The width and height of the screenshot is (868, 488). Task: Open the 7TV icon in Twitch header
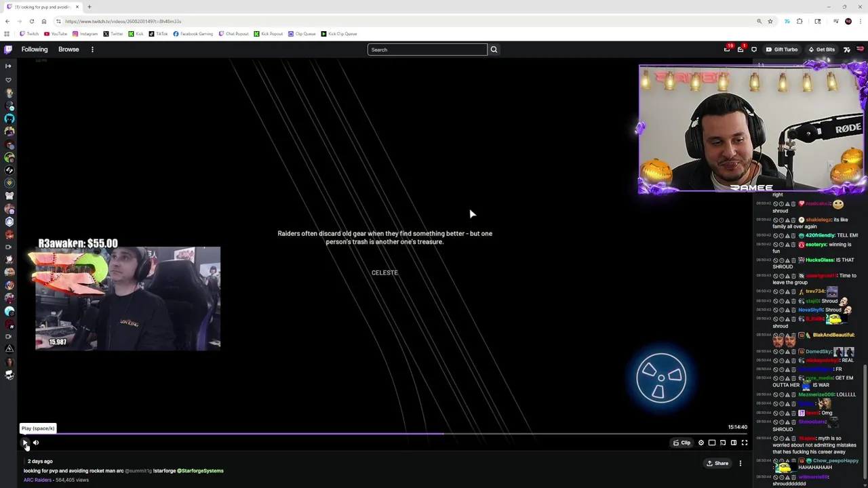(847, 49)
